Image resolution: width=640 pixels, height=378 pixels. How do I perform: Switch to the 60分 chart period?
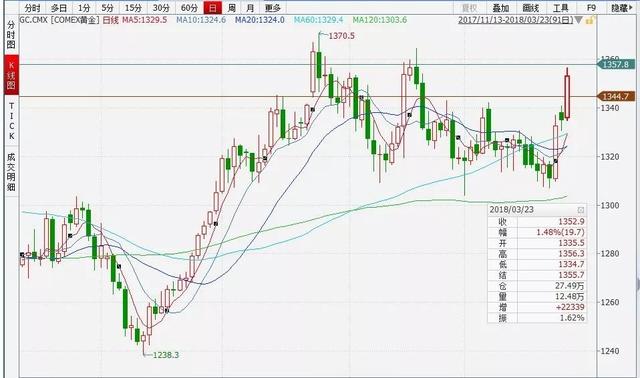pos(189,8)
